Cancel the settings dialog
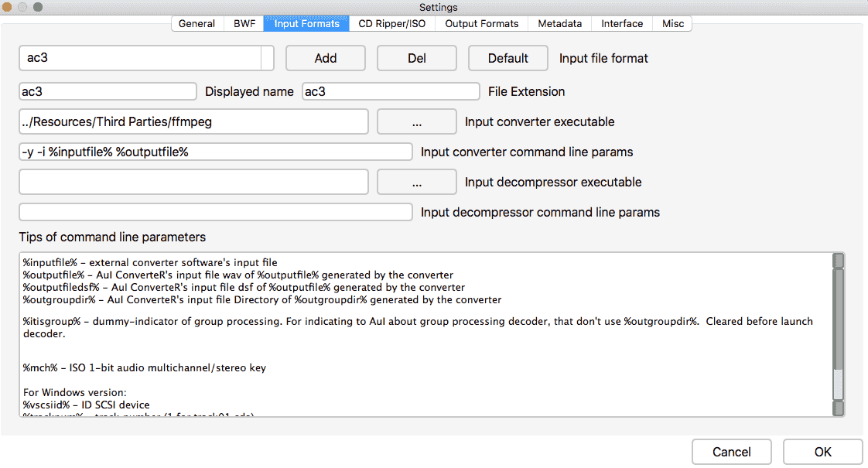 coord(731,452)
